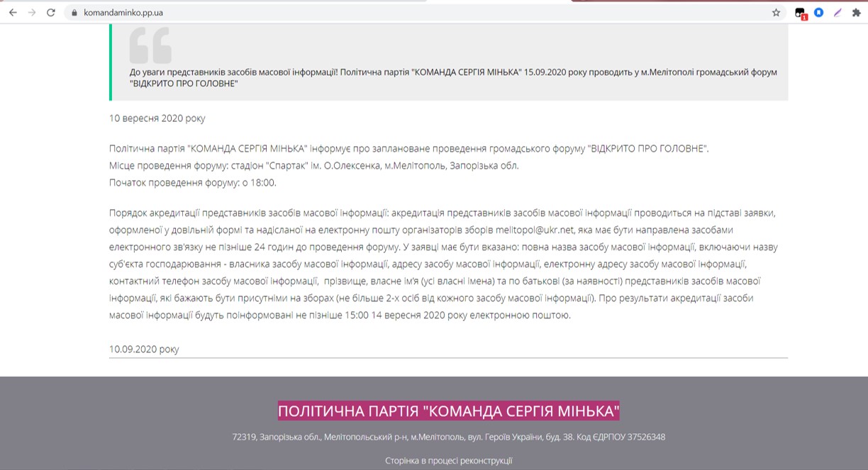This screenshot has height=470, width=868.
Task: Go back to the previous page
Action: click(13, 13)
